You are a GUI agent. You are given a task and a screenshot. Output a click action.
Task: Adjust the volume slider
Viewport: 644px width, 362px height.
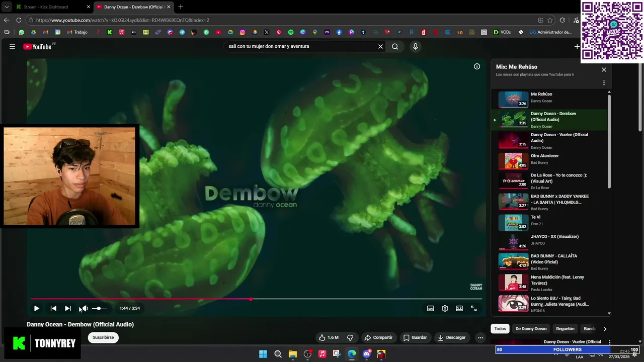(x=99, y=308)
